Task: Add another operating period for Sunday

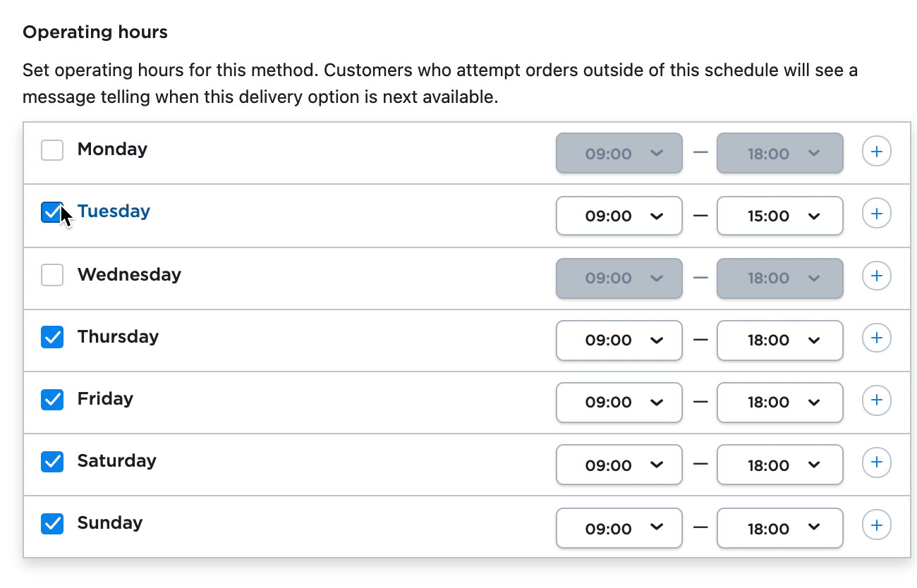Action: [x=876, y=525]
